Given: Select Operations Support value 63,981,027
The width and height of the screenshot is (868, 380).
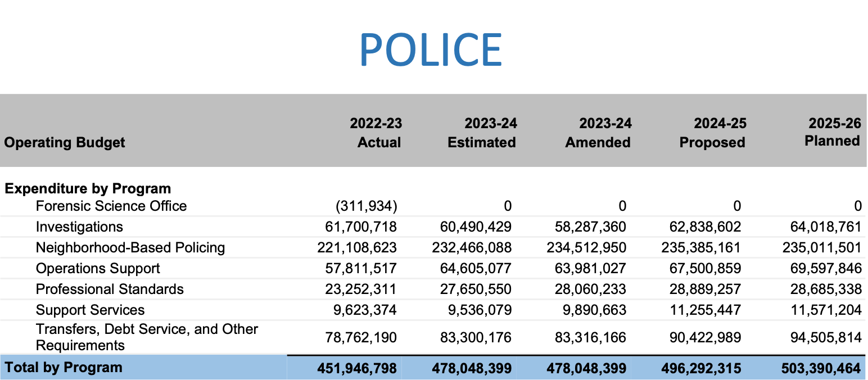Looking at the screenshot, I should pyautogui.click(x=591, y=269).
